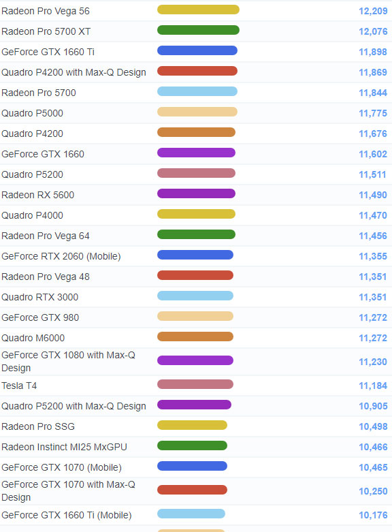This screenshot has height=532, width=392.
Task: Click blue bar for GeForce GTX 1070 (Mobile)
Action: (193, 466)
